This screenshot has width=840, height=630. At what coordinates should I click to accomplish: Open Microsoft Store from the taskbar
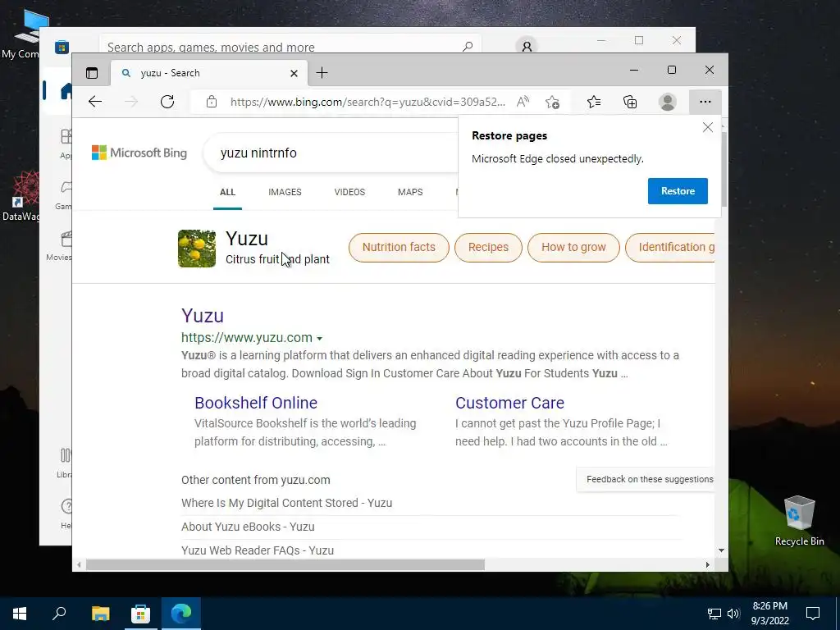coord(140,614)
